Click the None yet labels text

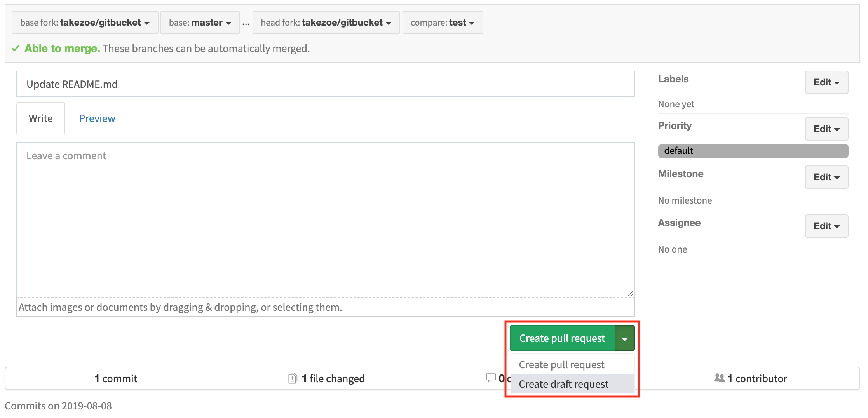click(x=676, y=104)
